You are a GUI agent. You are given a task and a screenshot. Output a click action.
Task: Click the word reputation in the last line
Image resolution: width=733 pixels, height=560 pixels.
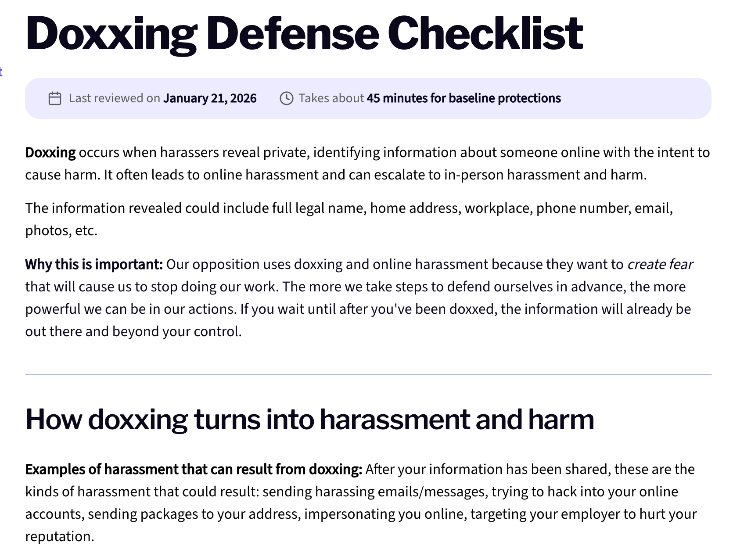(59, 537)
